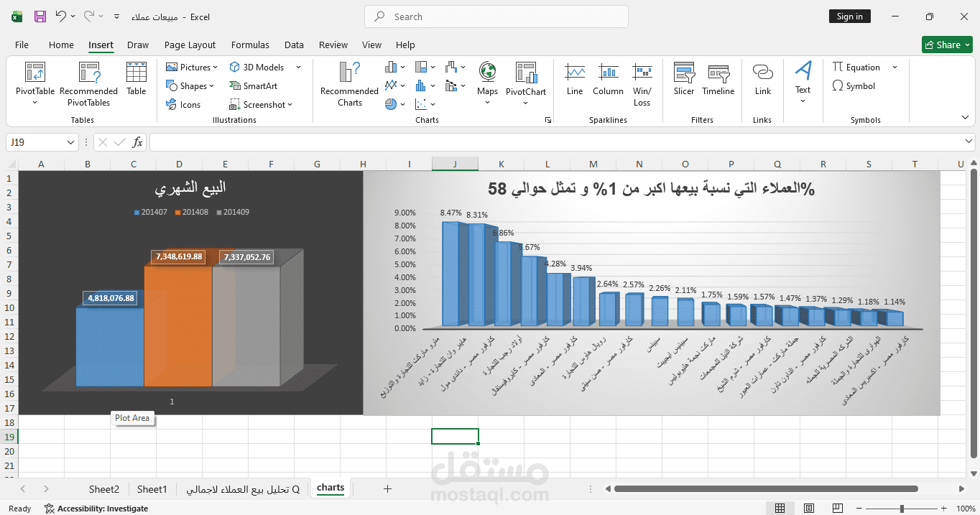The image size is (980, 515).
Task: Click the 100% zoom level text
Action: [966, 509]
